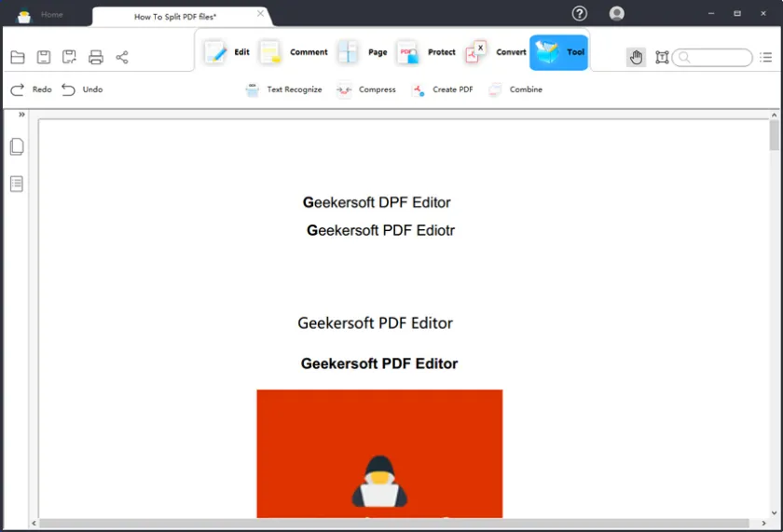The height and width of the screenshot is (532, 783).
Task: Select the Hand pan tool
Action: (636, 58)
